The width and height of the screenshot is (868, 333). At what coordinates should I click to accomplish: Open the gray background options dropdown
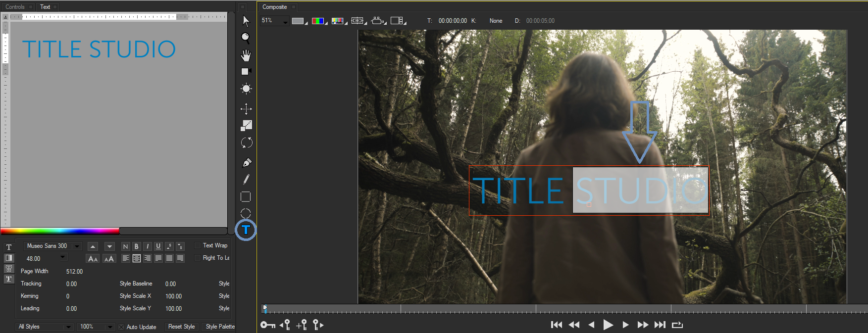click(300, 21)
